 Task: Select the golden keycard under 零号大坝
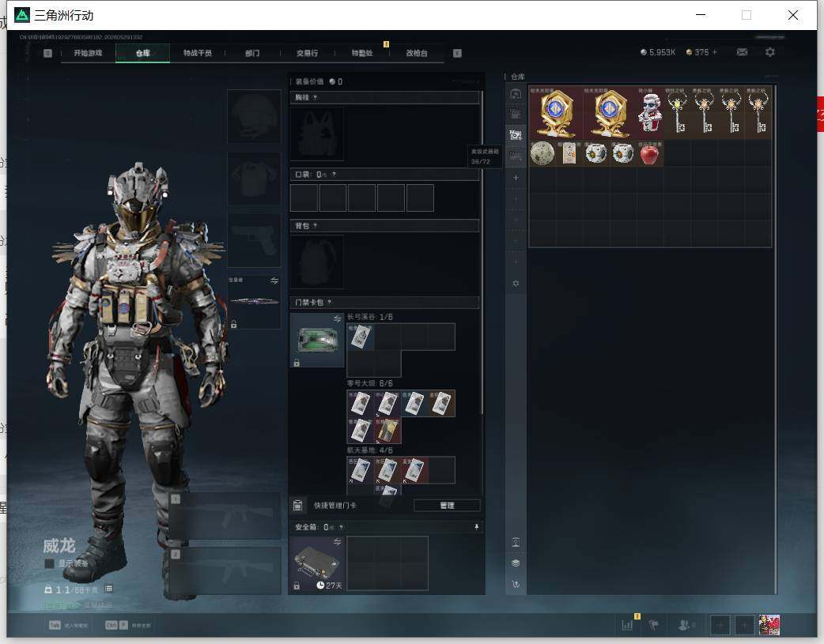tap(387, 431)
